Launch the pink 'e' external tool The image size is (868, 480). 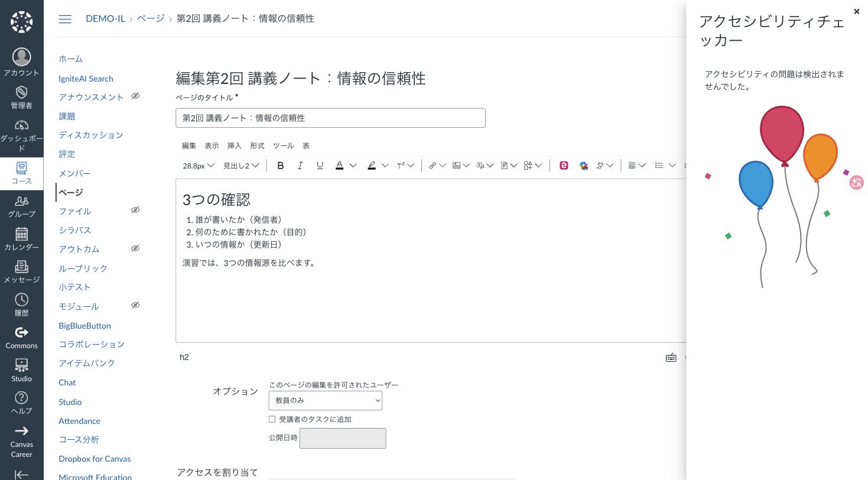click(x=564, y=166)
